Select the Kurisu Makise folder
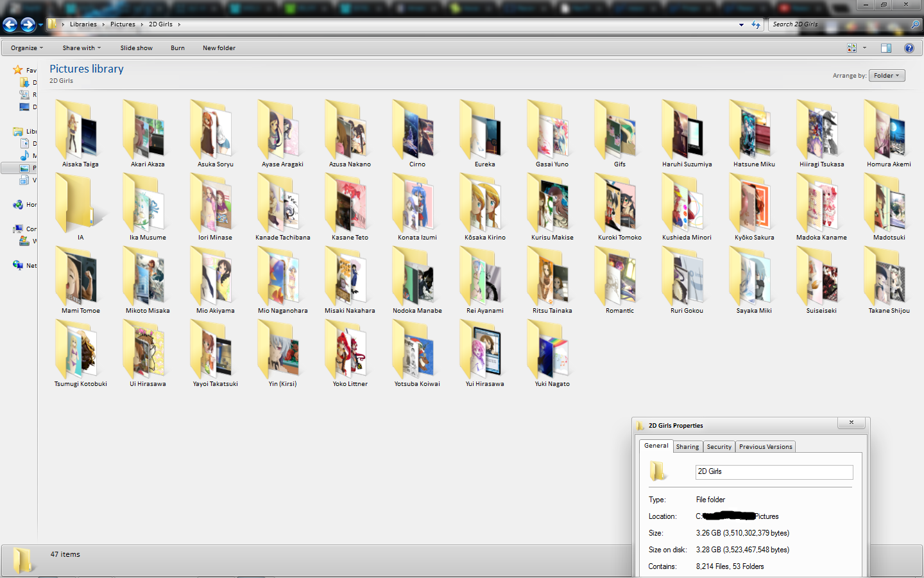This screenshot has height=578, width=924. tap(552, 207)
